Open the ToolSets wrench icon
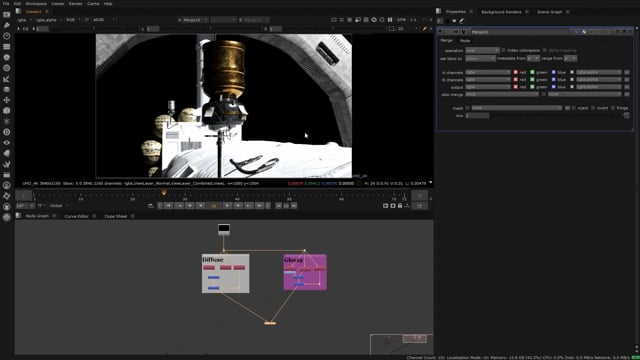The image size is (640, 360). [7, 164]
